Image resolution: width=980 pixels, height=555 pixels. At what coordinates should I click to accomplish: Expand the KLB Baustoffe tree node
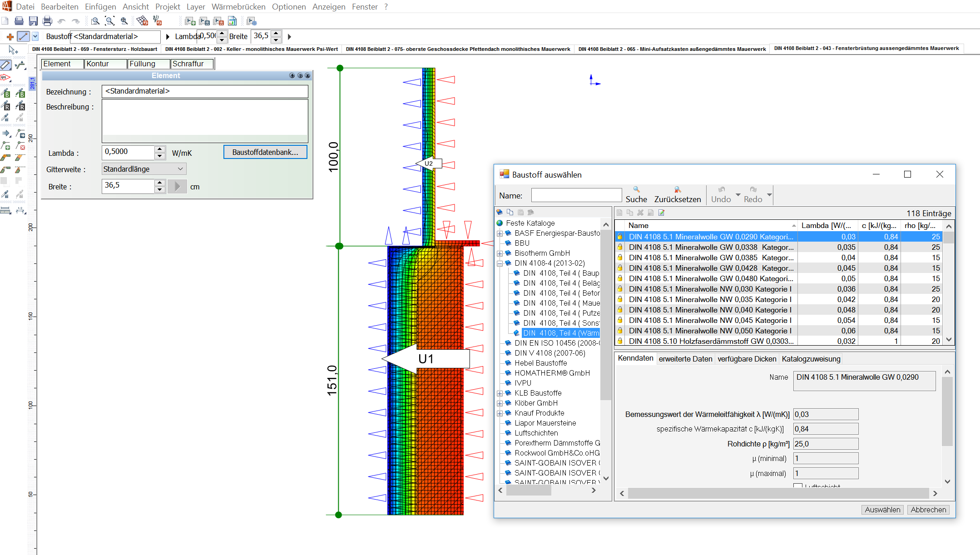[x=500, y=393]
